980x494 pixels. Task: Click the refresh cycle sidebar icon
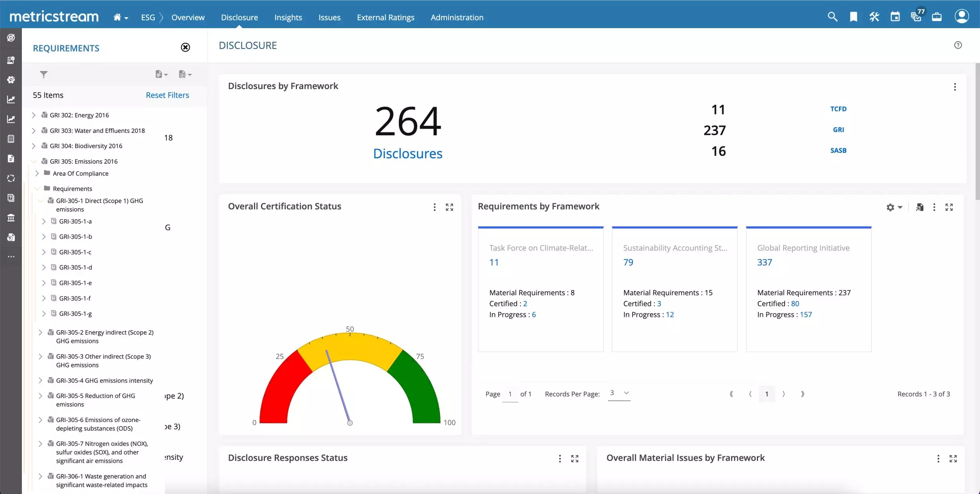click(11, 178)
